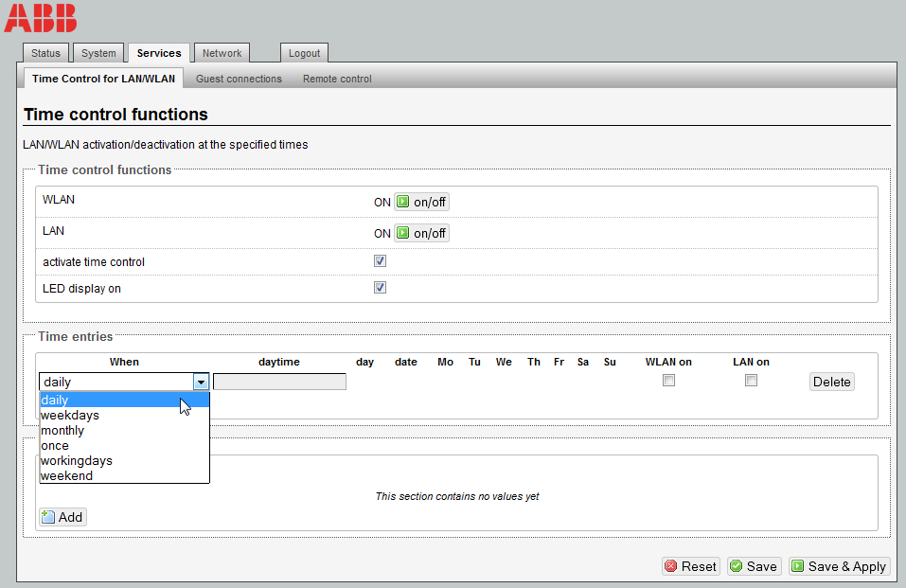Uncheck activate time control checkbox

[x=380, y=261]
